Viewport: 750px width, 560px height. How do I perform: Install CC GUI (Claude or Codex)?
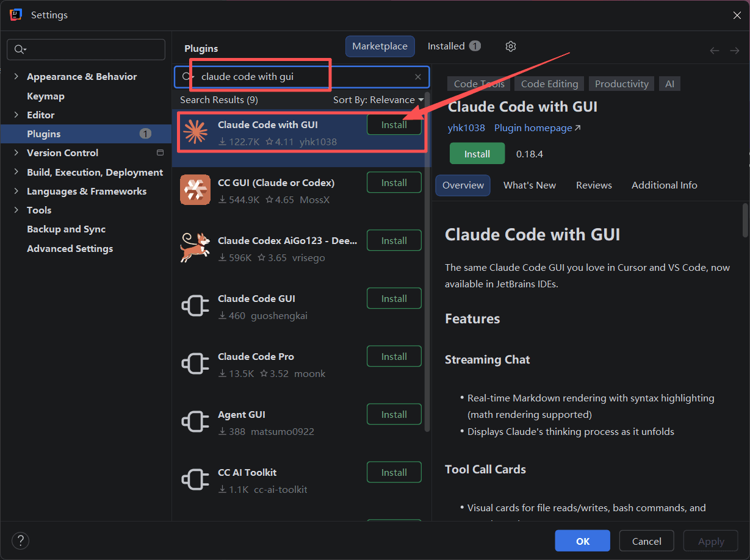(x=394, y=182)
